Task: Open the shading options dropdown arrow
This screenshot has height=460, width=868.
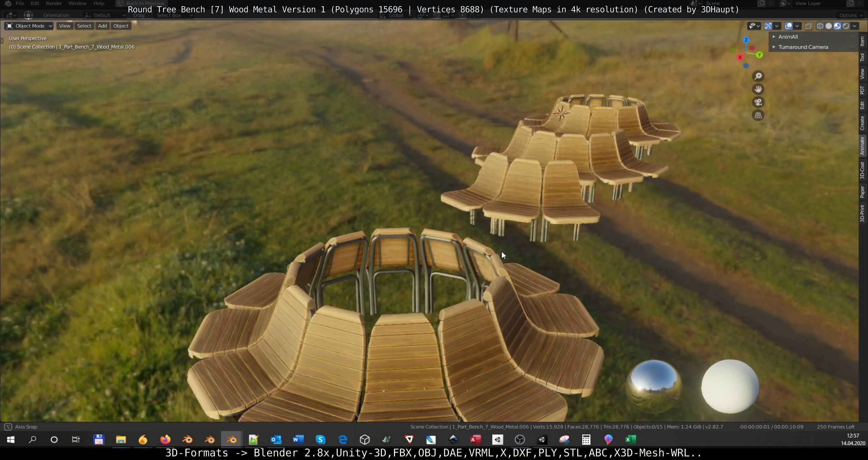Action: pos(854,26)
